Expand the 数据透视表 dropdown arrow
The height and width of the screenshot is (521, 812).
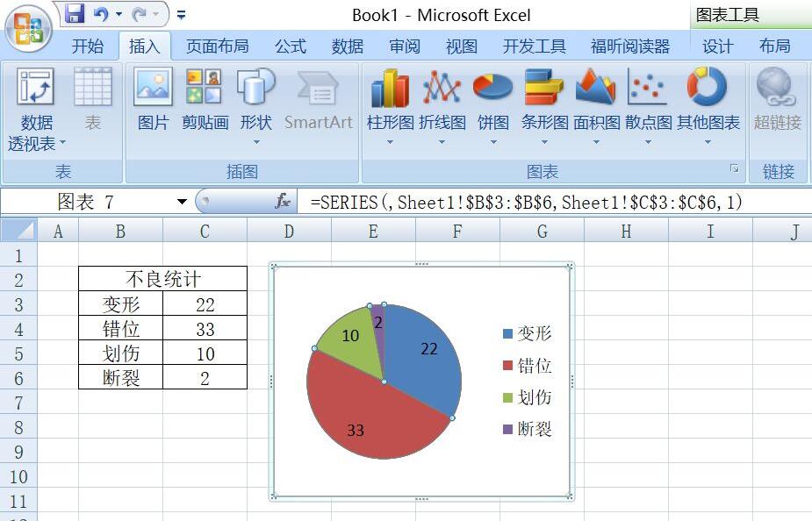(62, 142)
